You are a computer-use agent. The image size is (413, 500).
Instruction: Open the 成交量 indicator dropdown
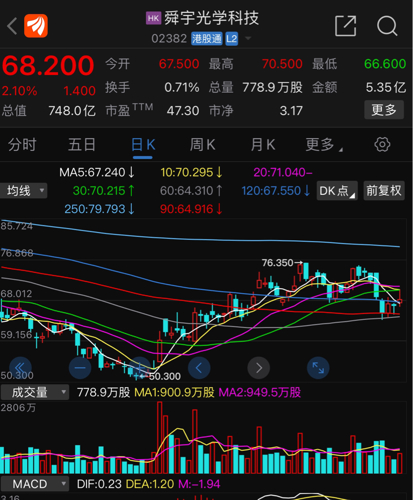[x=34, y=392]
